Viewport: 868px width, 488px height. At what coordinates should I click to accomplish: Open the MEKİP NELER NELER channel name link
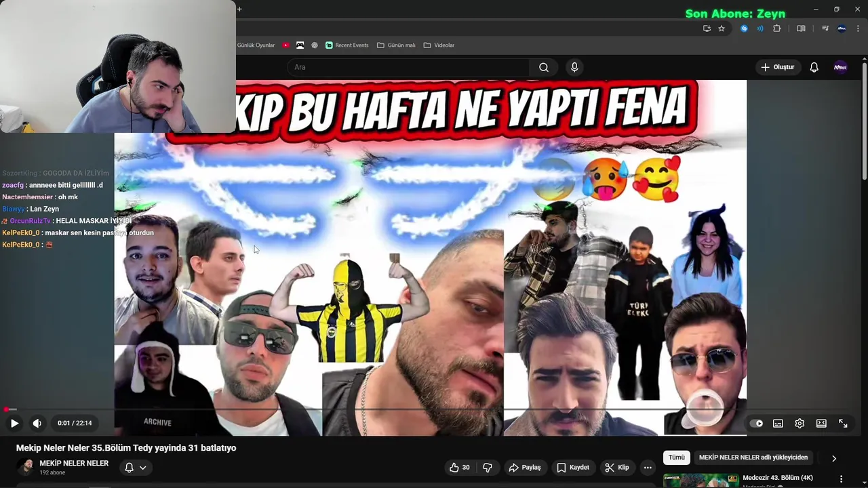[74, 463]
